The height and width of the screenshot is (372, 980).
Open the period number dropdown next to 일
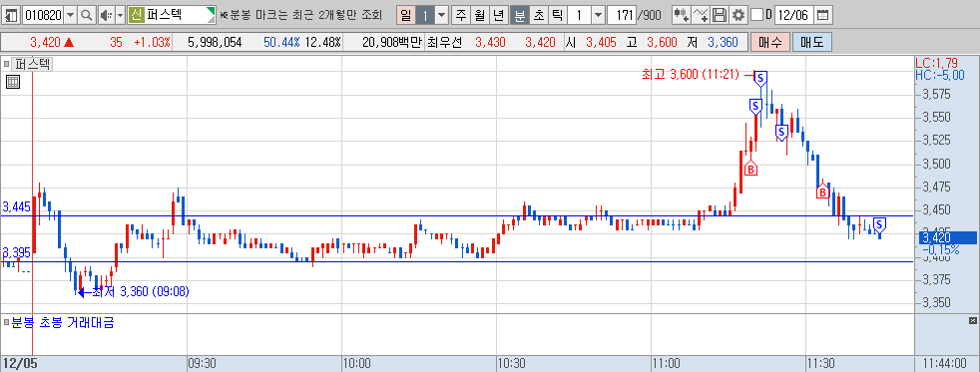441,14
